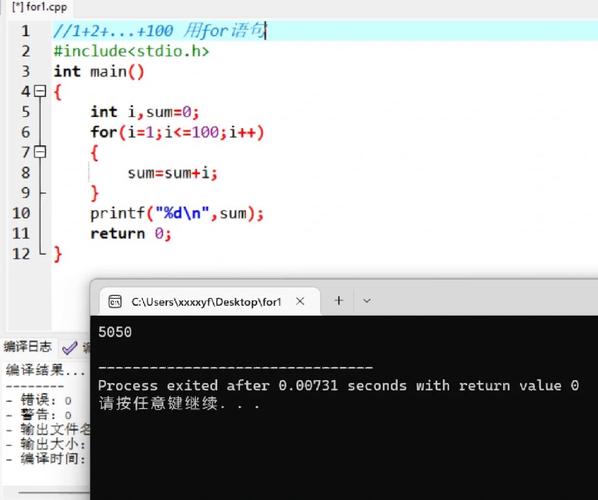598x500 pixels.
Task: Place cursor on the #include<stdio.h> line
Action: (x=132, y=51)
